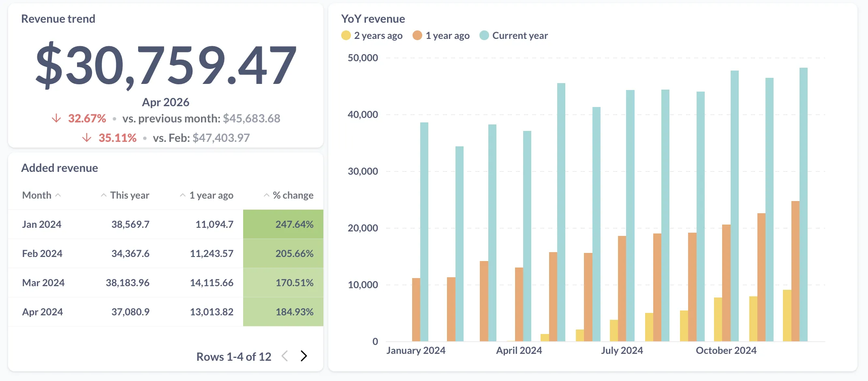The width and height of the screenshot is (868, 381).
Task: Click the teal legend dot for Current year
Action: pos(484,35)
